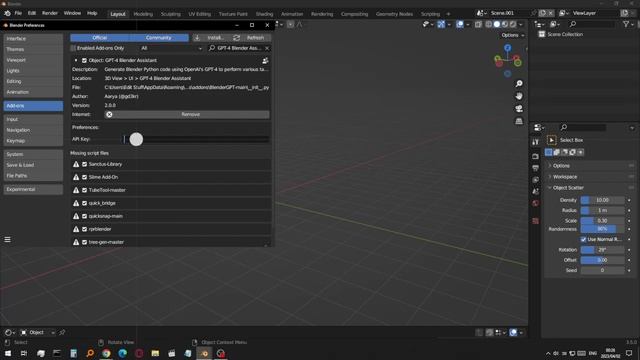Open the File Paths preferences section
Image resolution: width=640 pixels, height=360 pixels.
tap(33, 176)
